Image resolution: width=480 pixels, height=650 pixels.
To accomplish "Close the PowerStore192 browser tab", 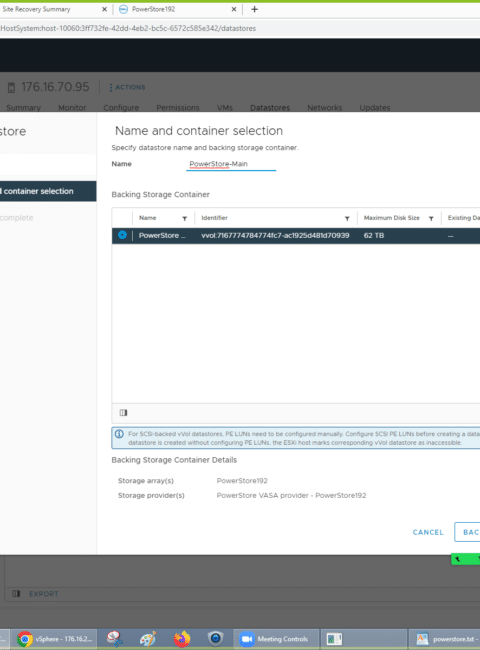I will [234, 9].
